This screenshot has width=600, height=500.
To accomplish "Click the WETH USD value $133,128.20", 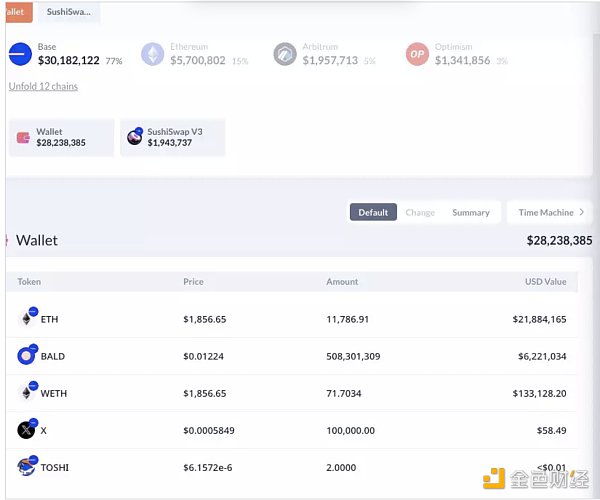I will click(540, 393).
